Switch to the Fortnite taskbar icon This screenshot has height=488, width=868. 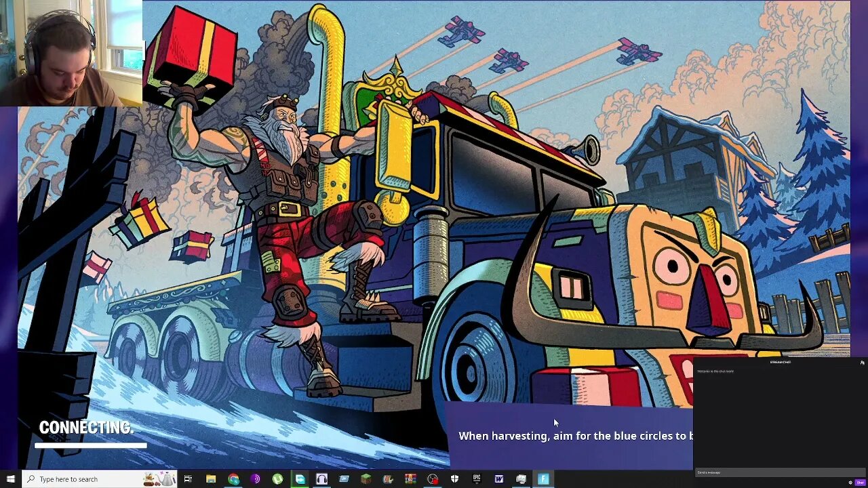pos(543,479)
